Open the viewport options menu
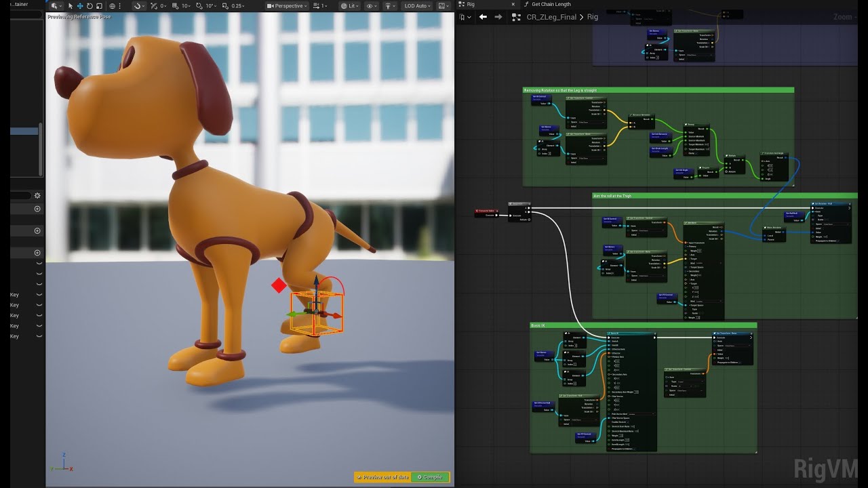 [56, 5]
